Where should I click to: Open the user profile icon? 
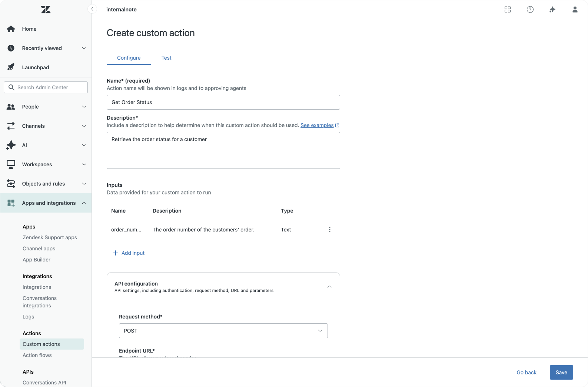coord(575,10)
